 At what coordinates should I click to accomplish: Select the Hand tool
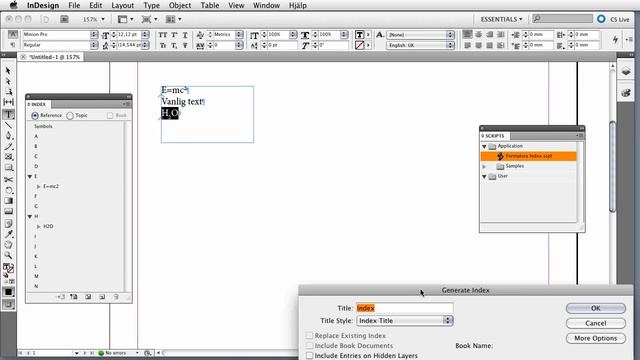(8, 245)
